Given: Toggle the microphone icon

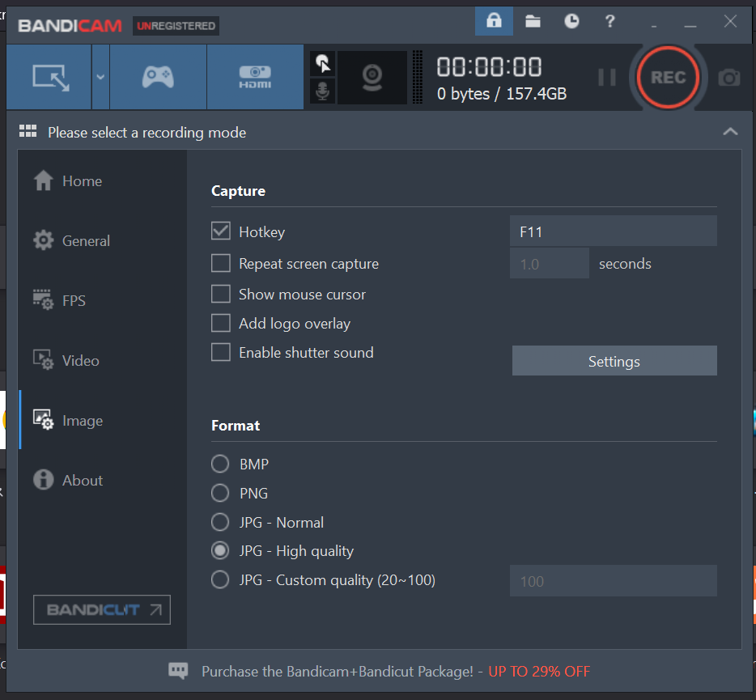Looking at the screenshot, I should pos(322,91).
